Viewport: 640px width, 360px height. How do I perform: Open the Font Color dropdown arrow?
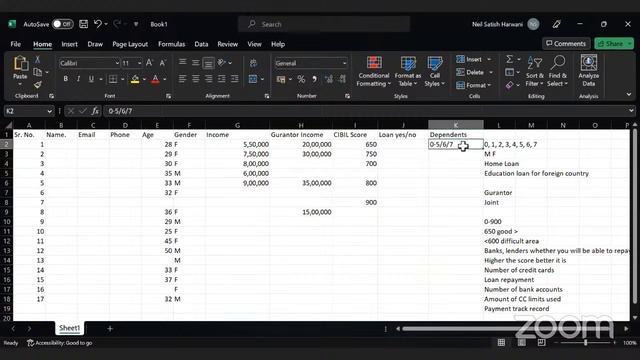pos(164,79)
